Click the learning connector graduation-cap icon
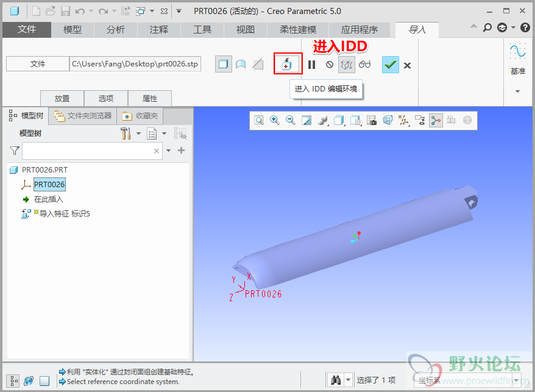 [x=502, y=27]
